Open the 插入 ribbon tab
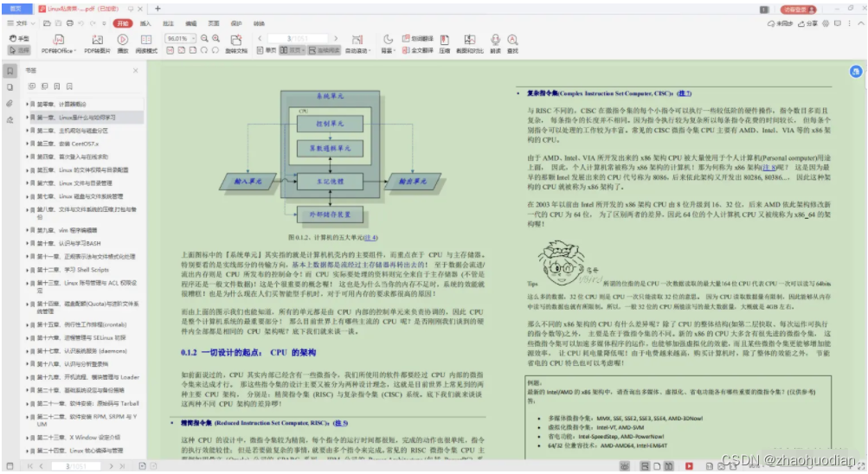Screen dimensions: 868x474 (x=145, y=23)
